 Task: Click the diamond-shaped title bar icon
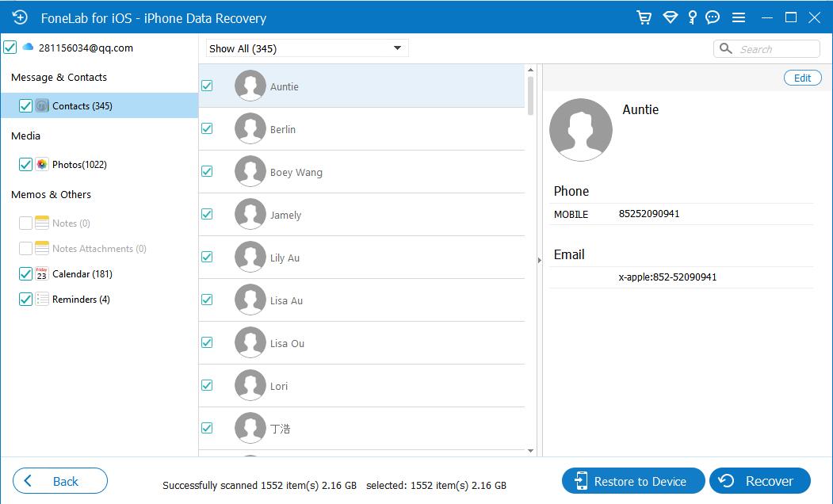coord(670,17)
